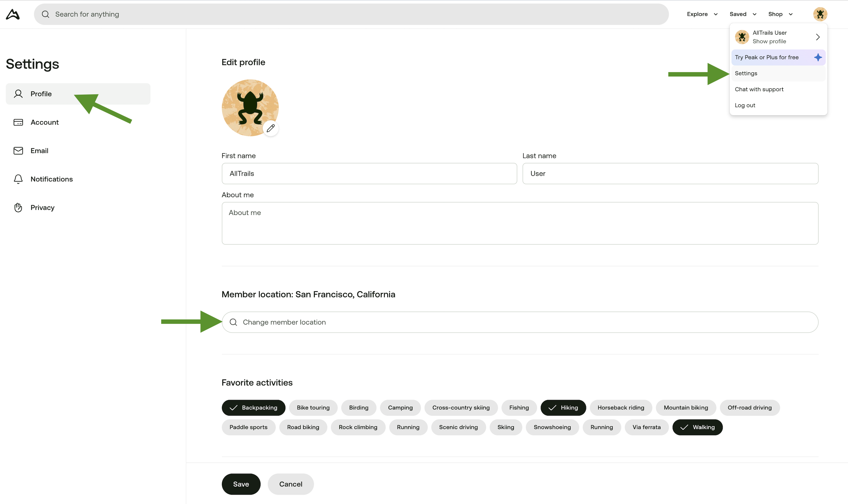This screenshot has height=504, width=848.
Task: Click the Edit profile heading
Action: [x=243, y=62]
